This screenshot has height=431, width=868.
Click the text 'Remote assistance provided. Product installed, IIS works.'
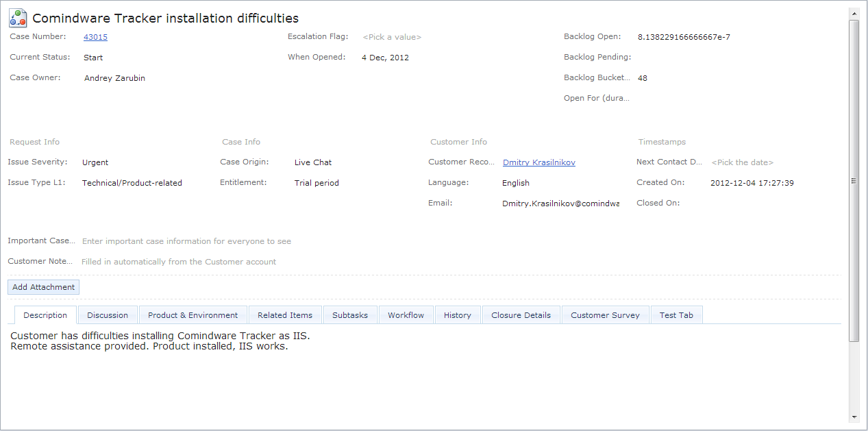pos(149,346)
